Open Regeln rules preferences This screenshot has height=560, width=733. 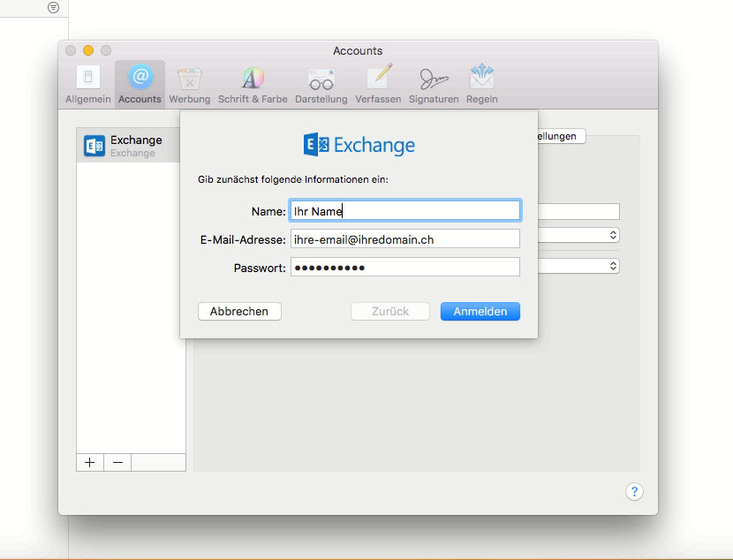[x=482, y=84]
